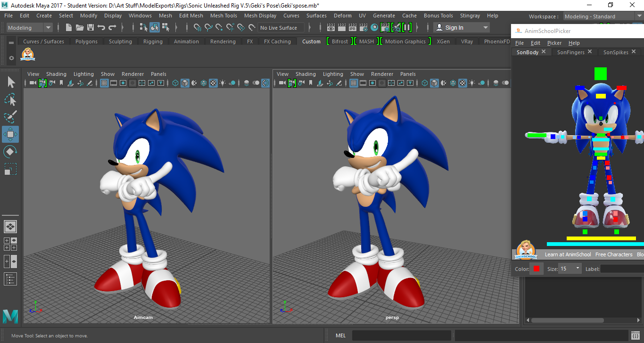Switch to the SonFingers picker tab
The width and height of the screenshot is (644, 343).
570,52
